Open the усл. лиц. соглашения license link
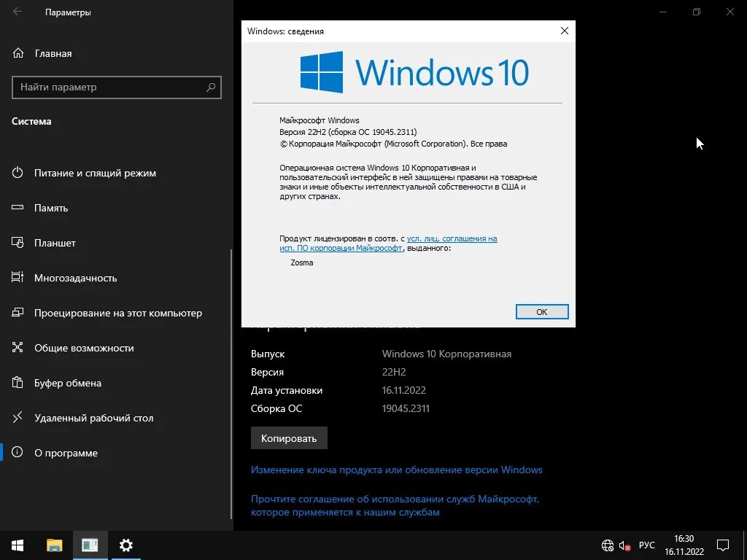 (x=452, y=238)
